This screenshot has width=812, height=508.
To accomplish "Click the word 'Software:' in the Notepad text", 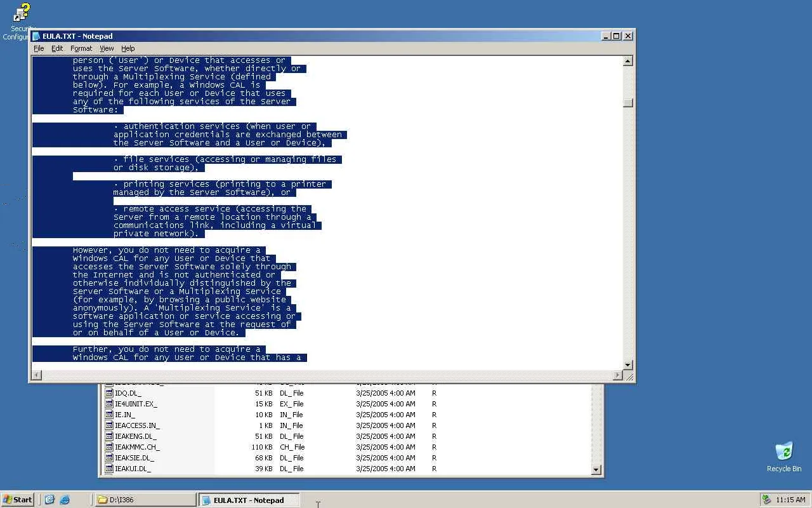I will pyautogui.click(x=95, y=110).
